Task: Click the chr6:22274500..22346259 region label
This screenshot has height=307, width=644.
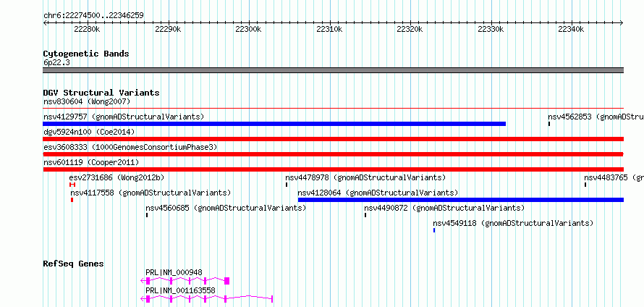Action: coord(93,16)
